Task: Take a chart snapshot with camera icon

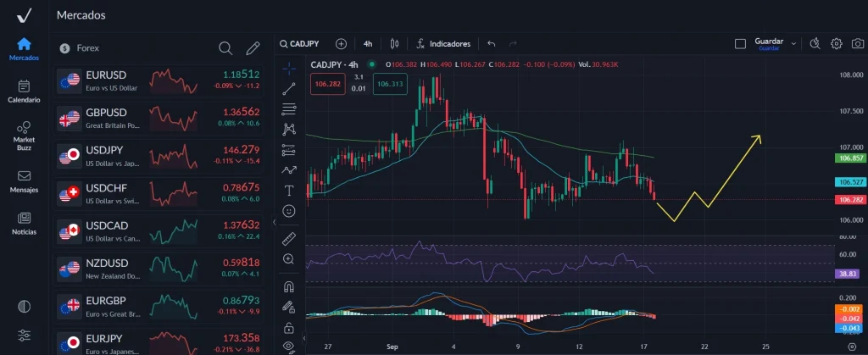Action: coord(857,44)
